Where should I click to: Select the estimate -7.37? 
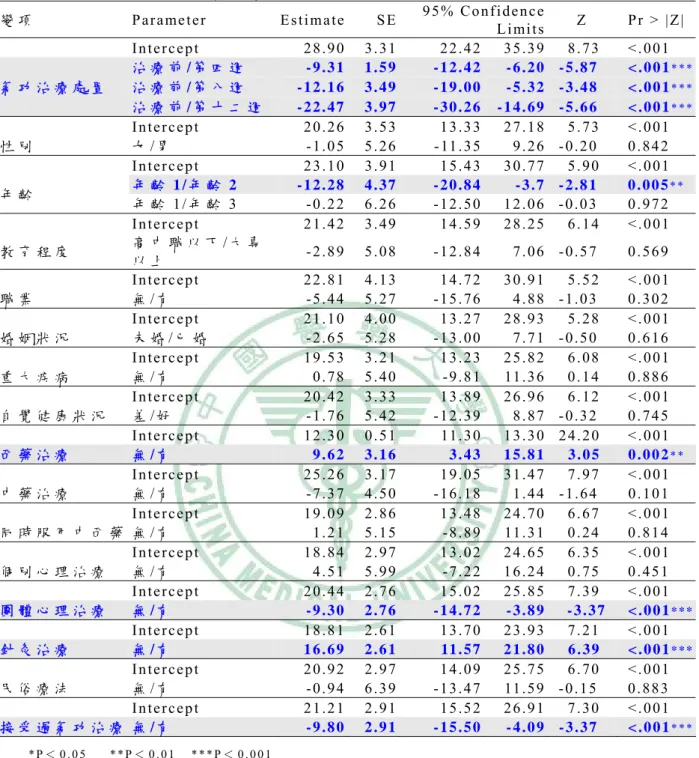(325, 494)
